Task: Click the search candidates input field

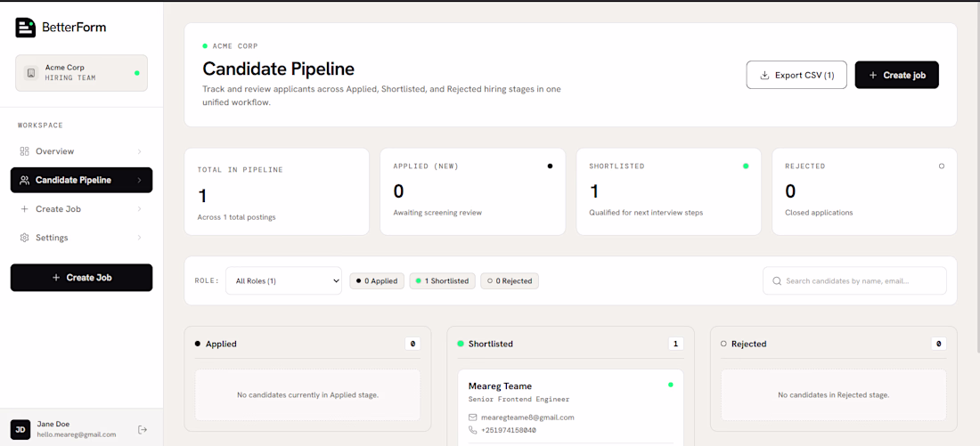Action: point(854,281)
